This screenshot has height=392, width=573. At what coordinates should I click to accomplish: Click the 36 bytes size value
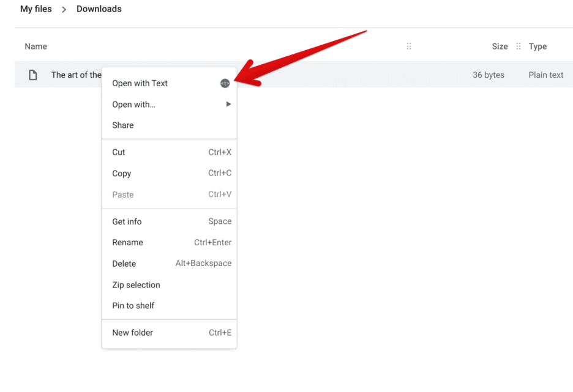pyautogui.click(x=489, y=75)
